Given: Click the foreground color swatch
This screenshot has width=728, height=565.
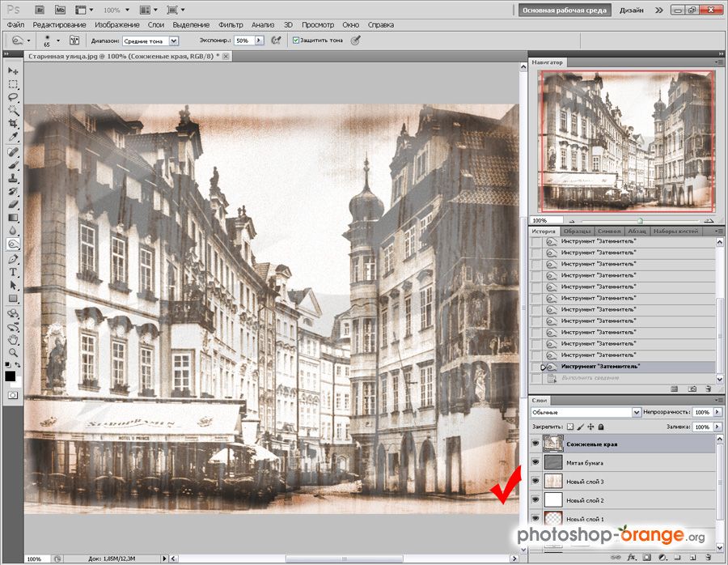Looking at the screenshot, I should [11, 375].
